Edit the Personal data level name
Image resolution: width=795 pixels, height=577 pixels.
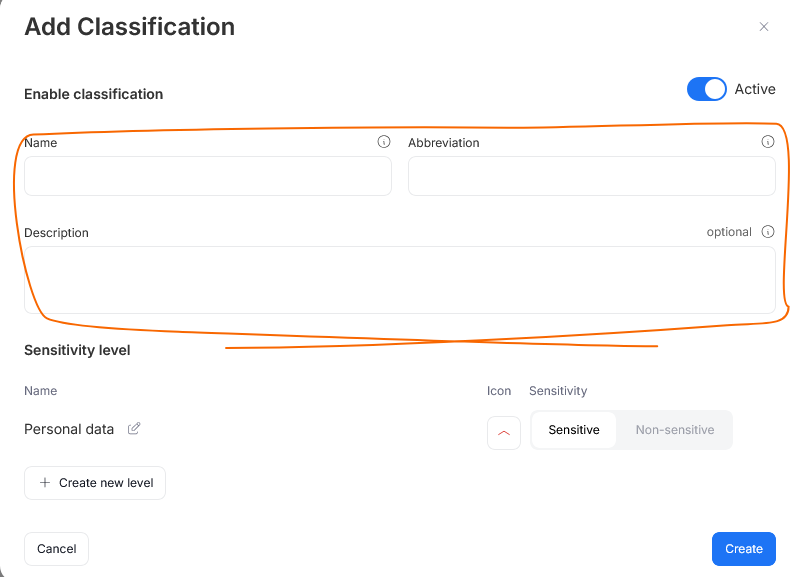pos(134,429)
